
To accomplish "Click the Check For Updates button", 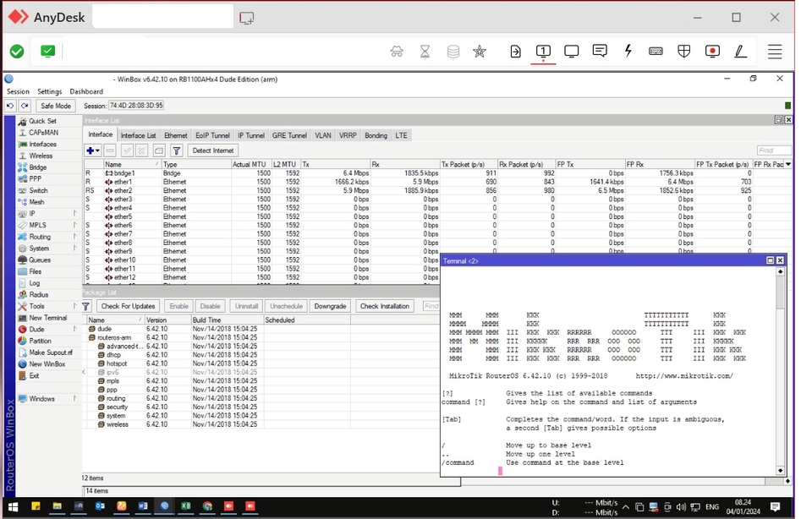I will 128,306.
